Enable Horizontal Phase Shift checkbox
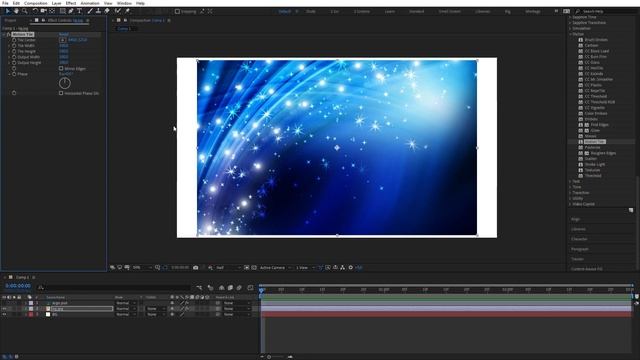 (61, 93)
